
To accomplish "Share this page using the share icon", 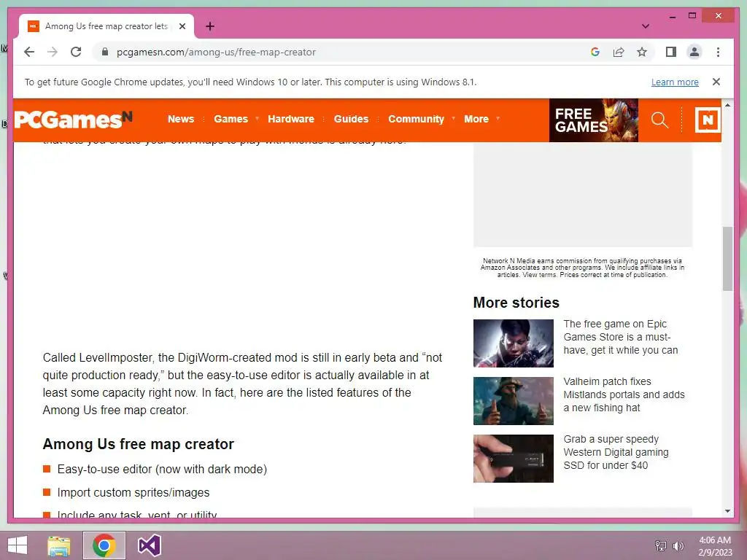I will (619, 52).
